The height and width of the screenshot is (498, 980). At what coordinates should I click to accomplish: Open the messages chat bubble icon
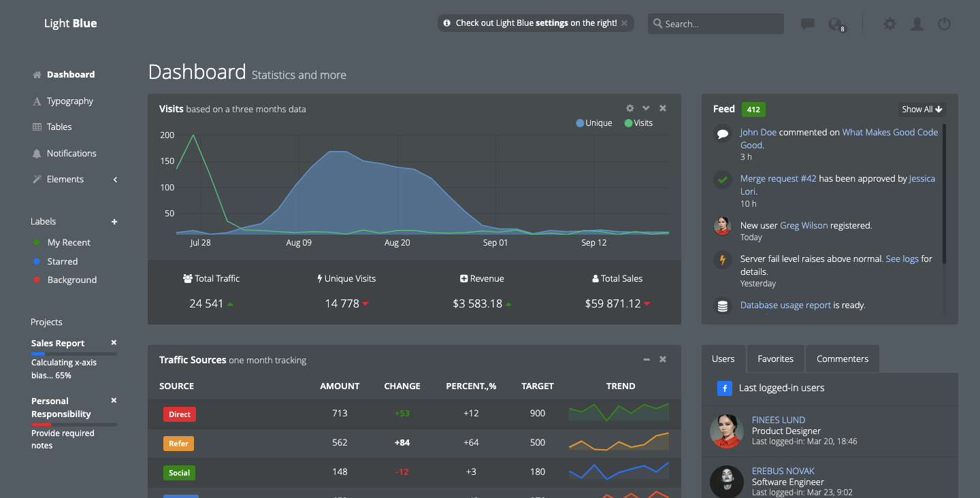click(x=807, y=24)
